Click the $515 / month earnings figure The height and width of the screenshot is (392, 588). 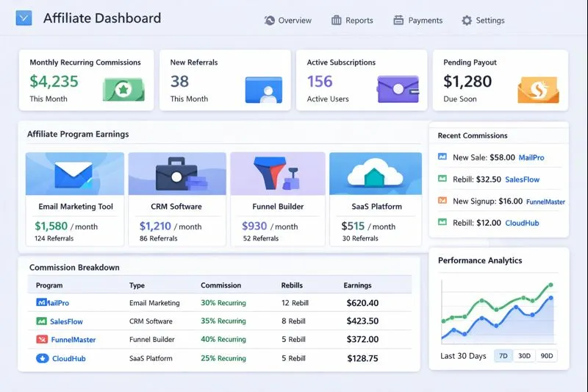pyautogui.click(x=368, y=227)
